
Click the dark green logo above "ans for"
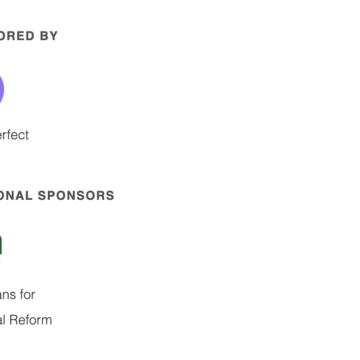click(1, 245)
